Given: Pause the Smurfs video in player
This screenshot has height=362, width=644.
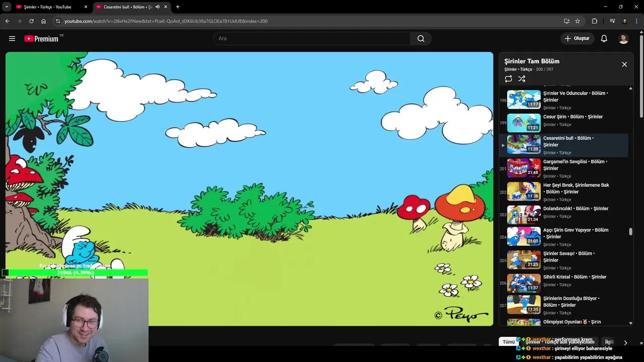Looking at the screenshot, I should [249, 189].
